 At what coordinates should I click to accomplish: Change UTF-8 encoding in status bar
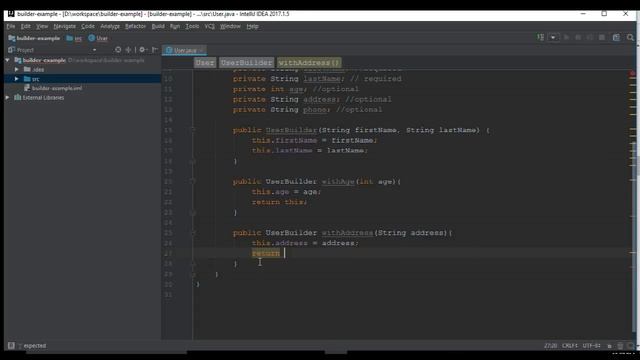click(x=591, y=346)
